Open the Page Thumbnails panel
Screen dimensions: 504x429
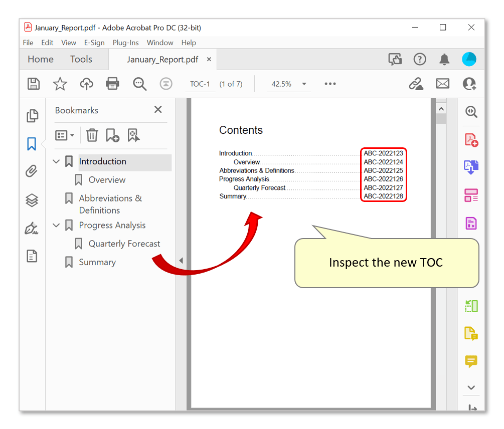32,116
